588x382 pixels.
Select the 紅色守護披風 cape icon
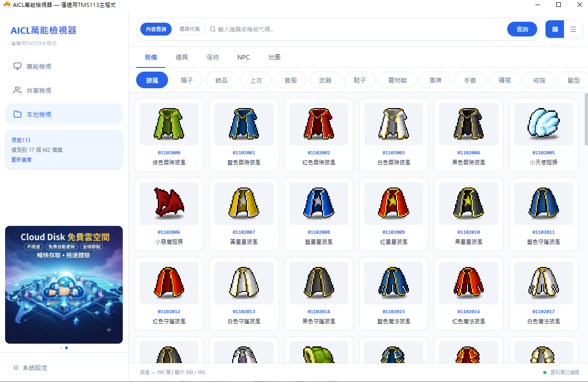click(169, 282)
